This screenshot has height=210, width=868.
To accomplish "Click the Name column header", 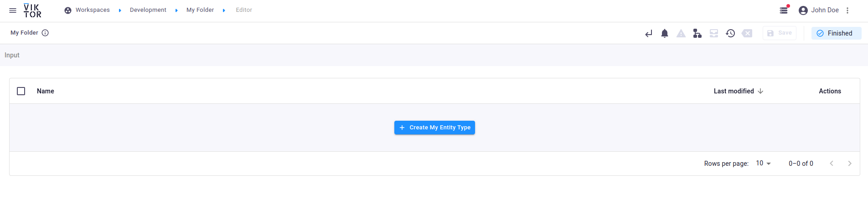I will click(46, 91).
